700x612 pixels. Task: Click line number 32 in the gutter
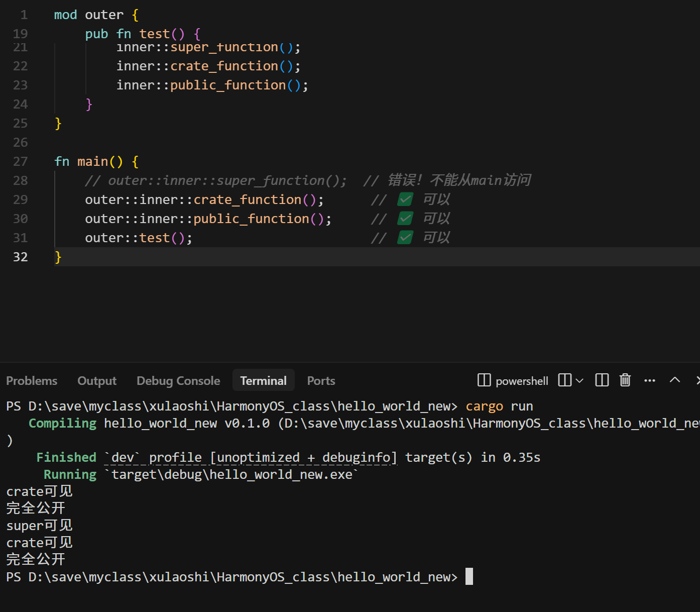point(21,257)
